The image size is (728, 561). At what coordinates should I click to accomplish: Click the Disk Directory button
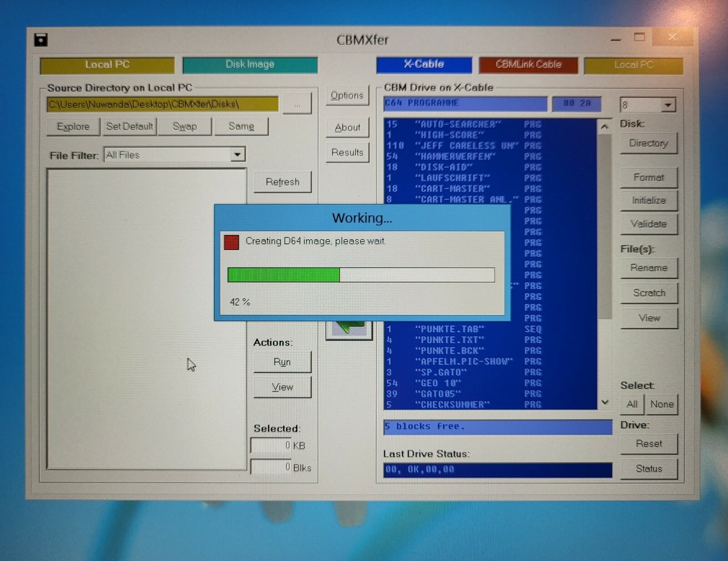[x=648, y=144]
